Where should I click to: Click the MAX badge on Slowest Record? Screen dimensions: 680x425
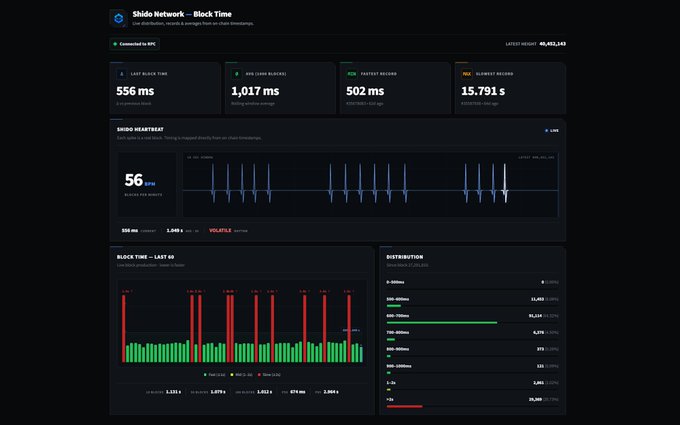pos(467,74)
